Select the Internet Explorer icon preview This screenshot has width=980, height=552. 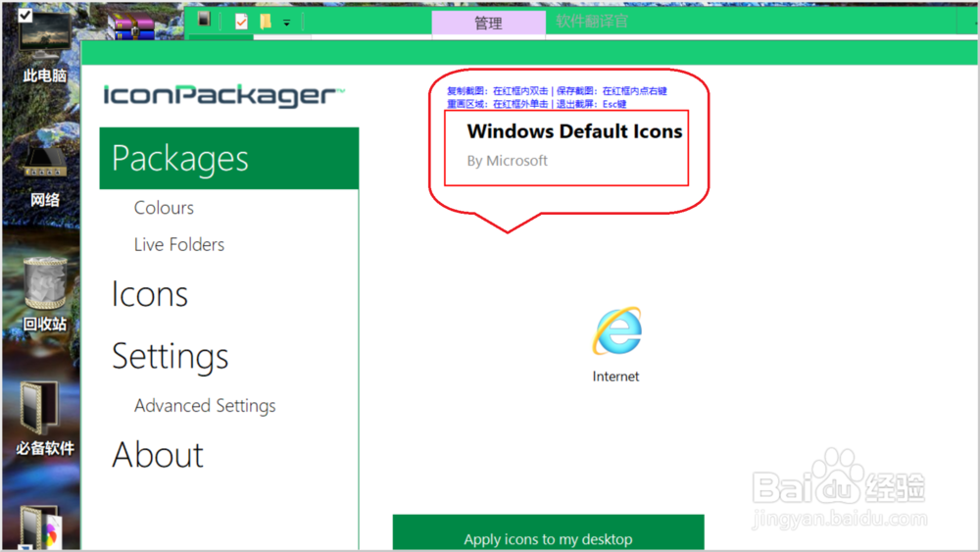[x=616, y=331]
